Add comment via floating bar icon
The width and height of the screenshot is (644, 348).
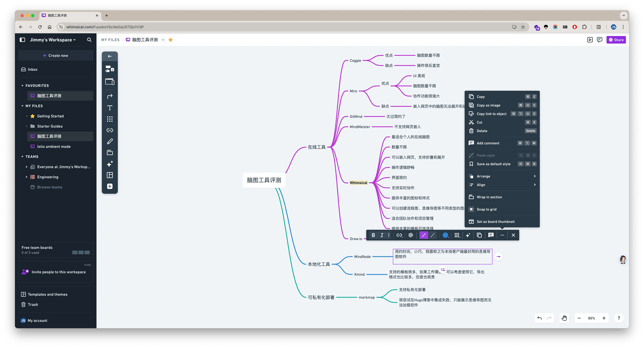[x=491, y=235]
